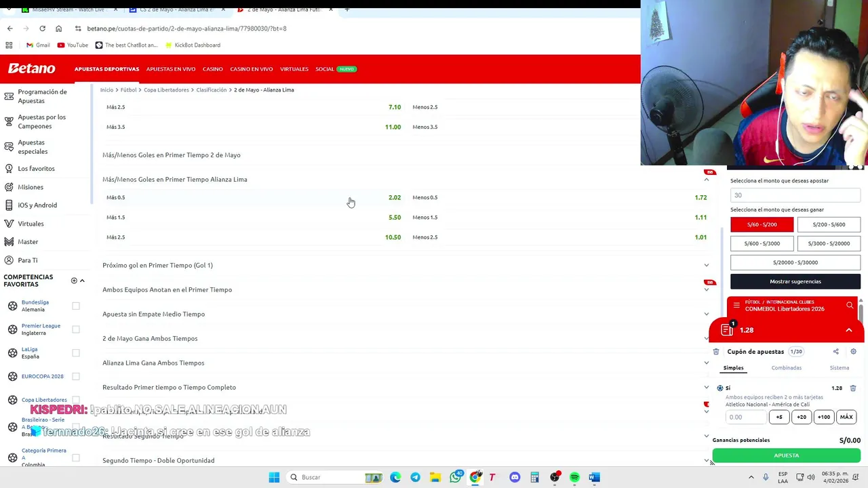Open Casino menu item
Image resolution: width=868 pixels, height=488 pixels.
coord(212,69)
